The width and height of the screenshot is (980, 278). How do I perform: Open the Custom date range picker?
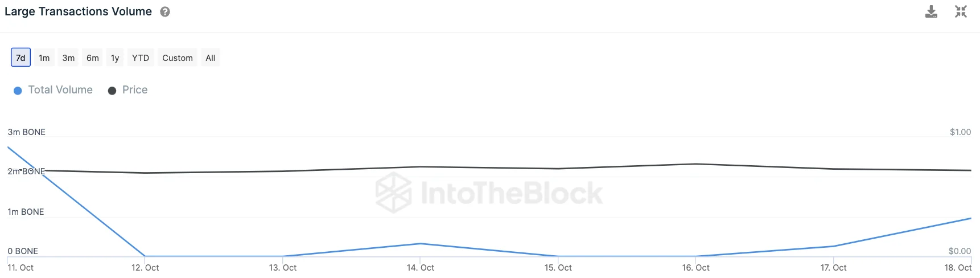[178, 58]
